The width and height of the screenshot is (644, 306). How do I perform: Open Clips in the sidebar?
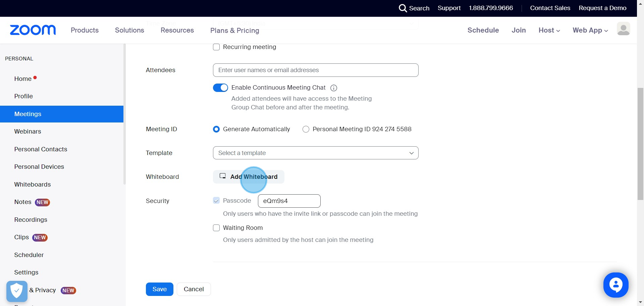tap(21, 237)
